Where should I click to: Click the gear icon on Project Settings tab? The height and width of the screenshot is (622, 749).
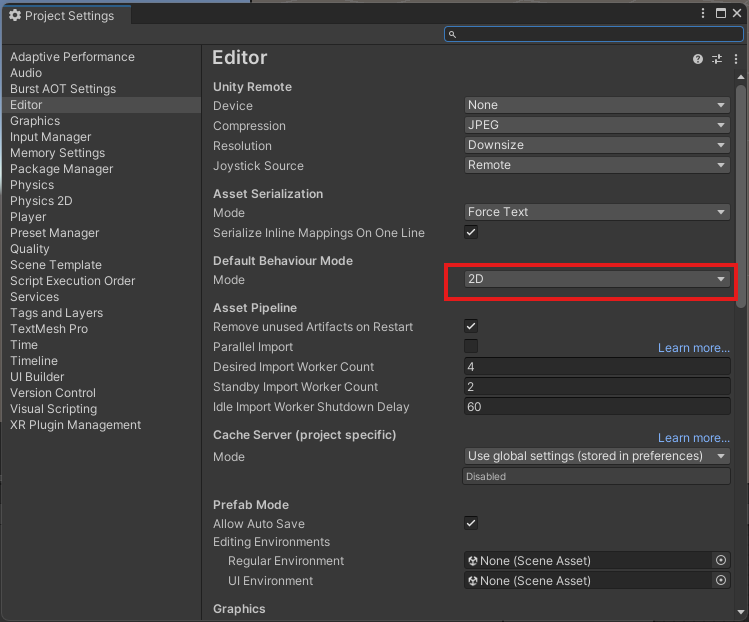point(15,15)
